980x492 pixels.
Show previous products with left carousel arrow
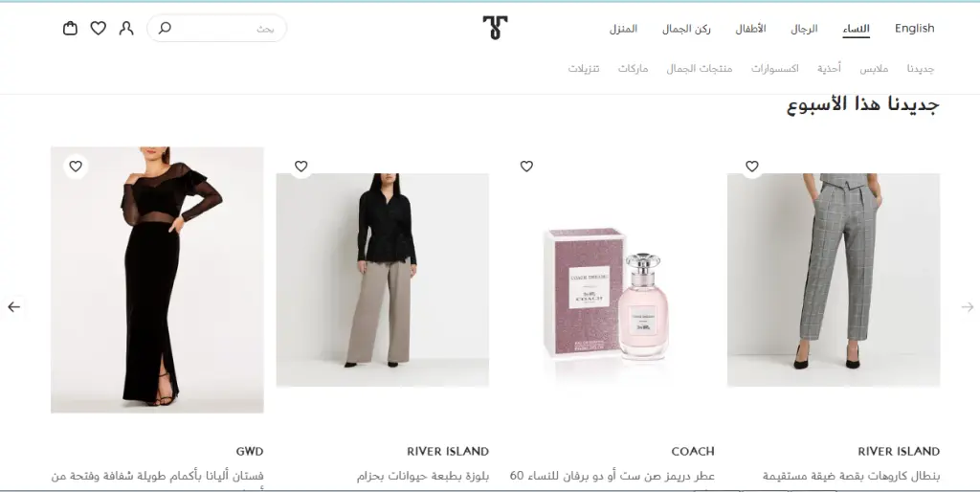(x=13, y=307)
